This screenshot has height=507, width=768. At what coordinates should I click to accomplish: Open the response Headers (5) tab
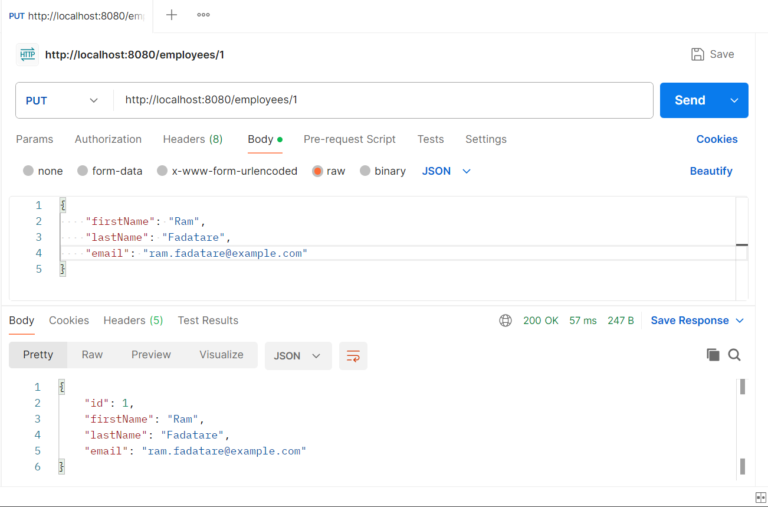point(133,320)
